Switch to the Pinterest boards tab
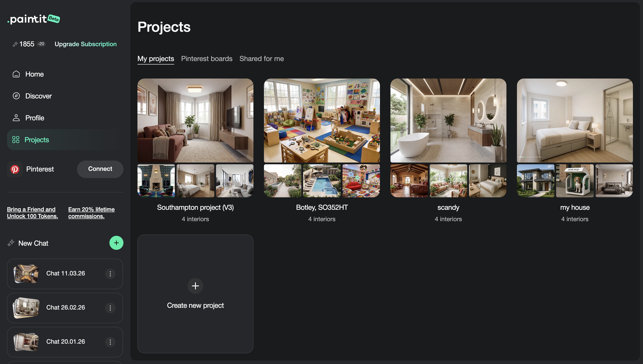This screenshot has height=364, width=643. point(207,58)
